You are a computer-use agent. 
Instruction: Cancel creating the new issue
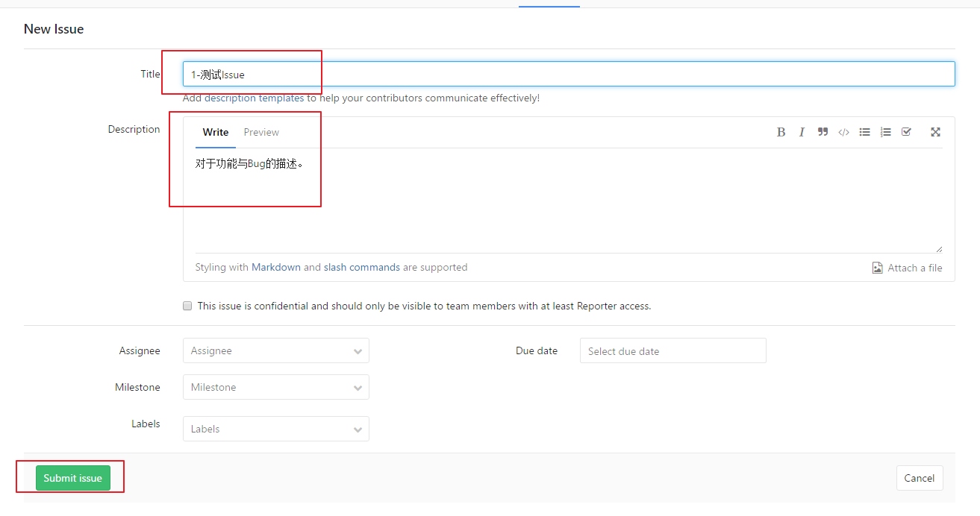(x=920, y=478)
